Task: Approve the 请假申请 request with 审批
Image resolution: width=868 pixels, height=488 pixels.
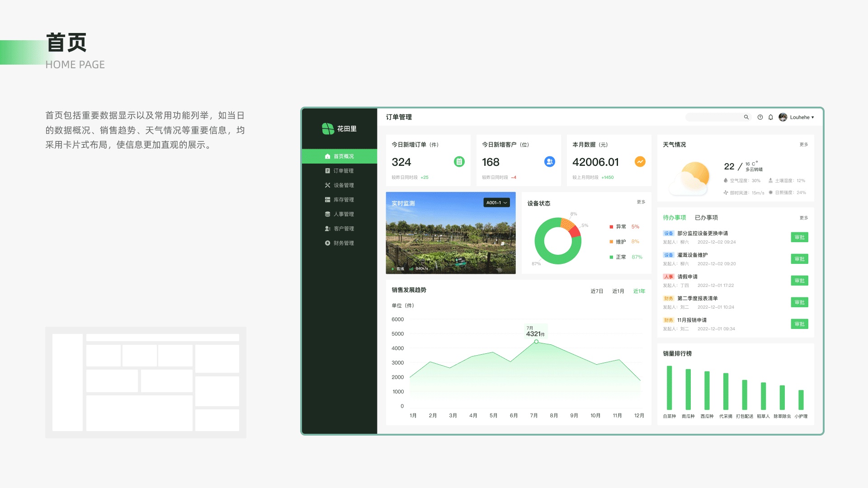Action: (799, 281)
